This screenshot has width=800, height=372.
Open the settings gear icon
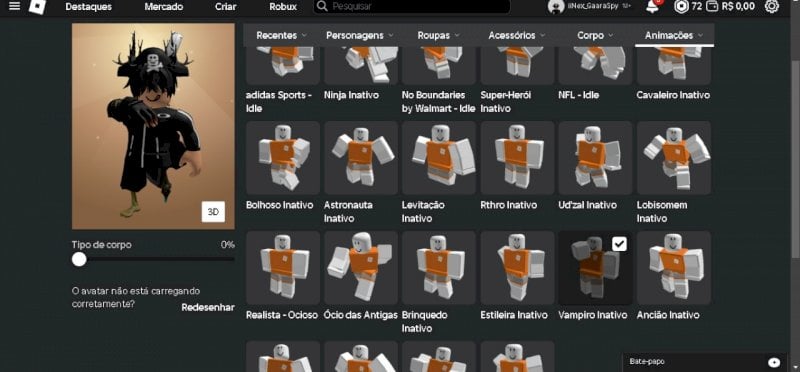click(772, 6)
